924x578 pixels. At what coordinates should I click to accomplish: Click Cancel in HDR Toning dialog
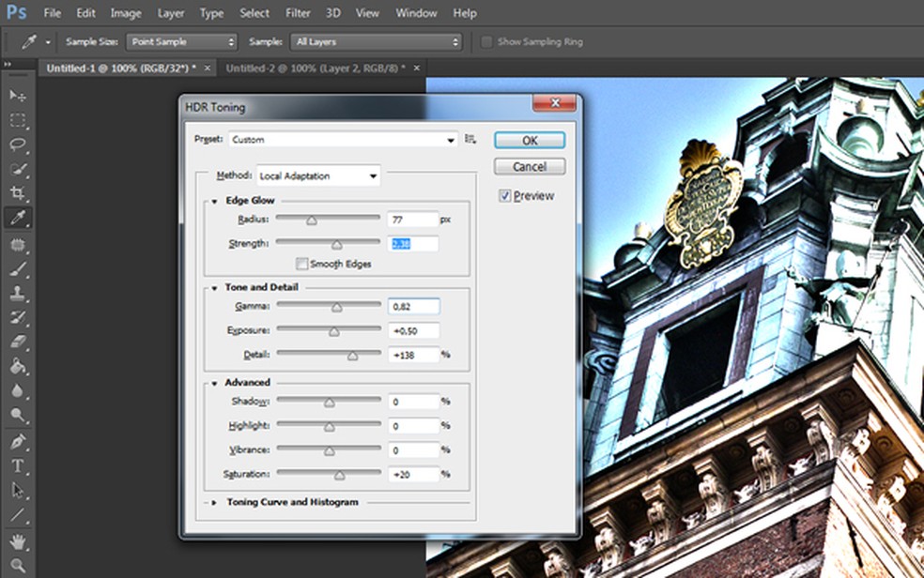[530, 166]
